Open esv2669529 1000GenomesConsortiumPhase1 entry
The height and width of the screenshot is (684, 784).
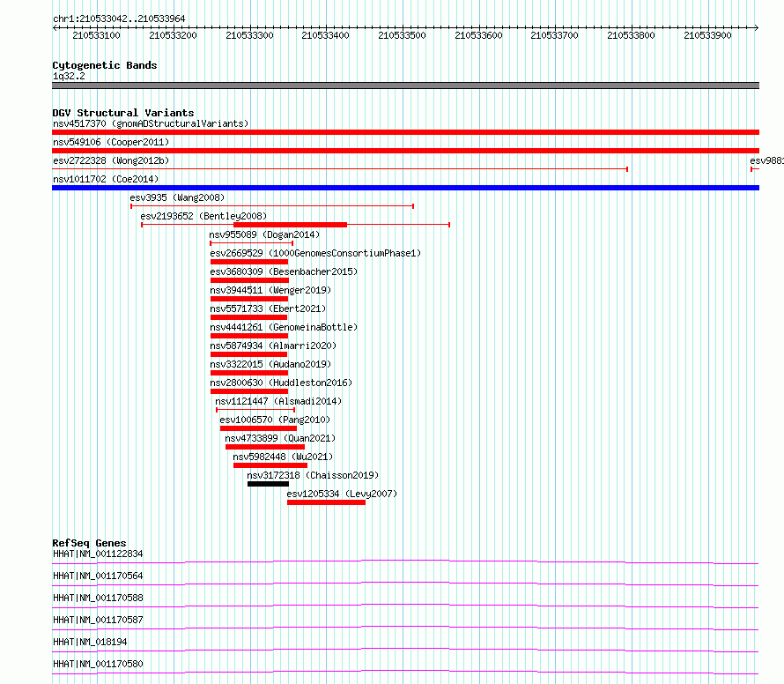point(315,253)
